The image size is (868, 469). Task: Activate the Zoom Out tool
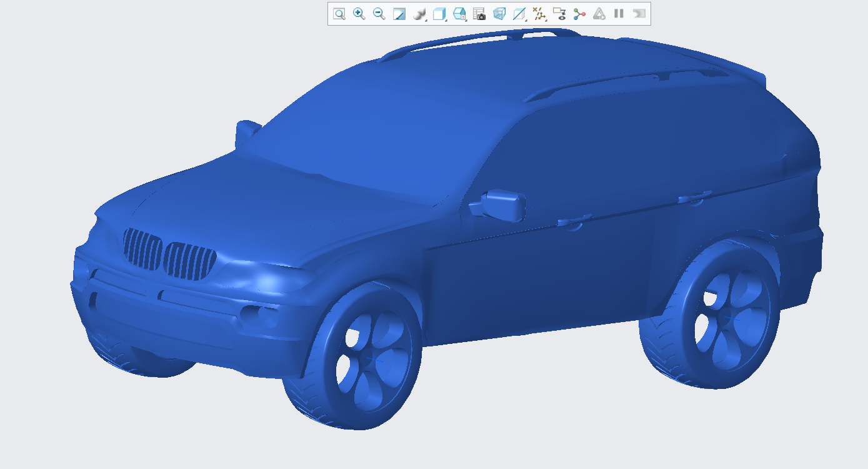click(x=379, y=14)
